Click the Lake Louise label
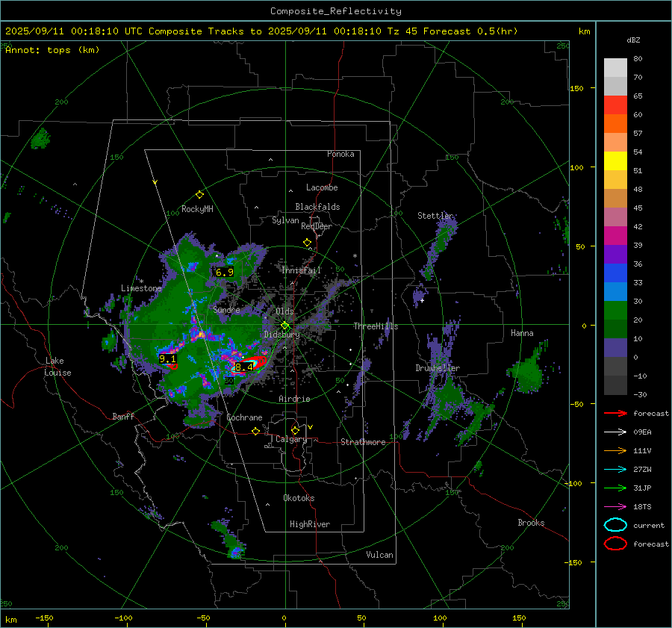Screen dimensions: 672x628 coord(58,367)
